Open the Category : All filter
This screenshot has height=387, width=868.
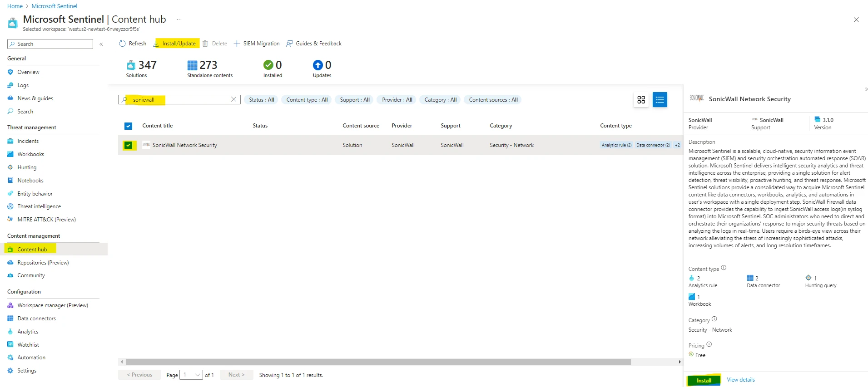pyautogui.click(x=441, y=100)
